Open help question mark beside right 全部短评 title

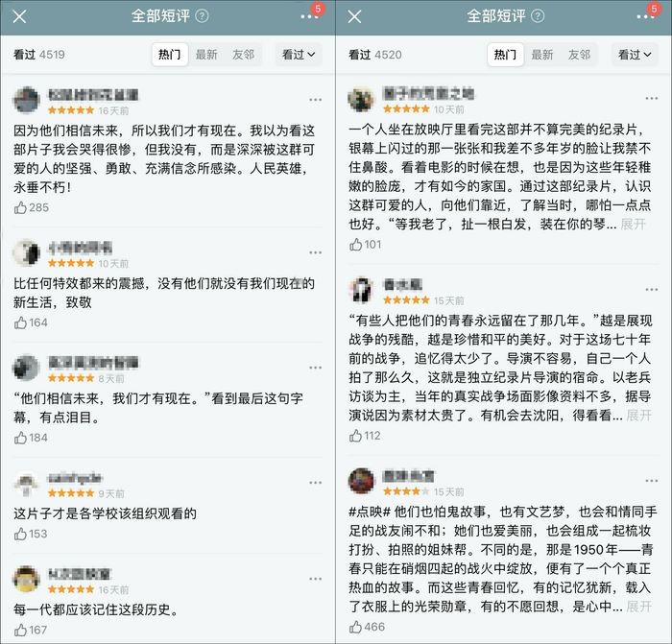pyautogui.click(x=538, y=16)
